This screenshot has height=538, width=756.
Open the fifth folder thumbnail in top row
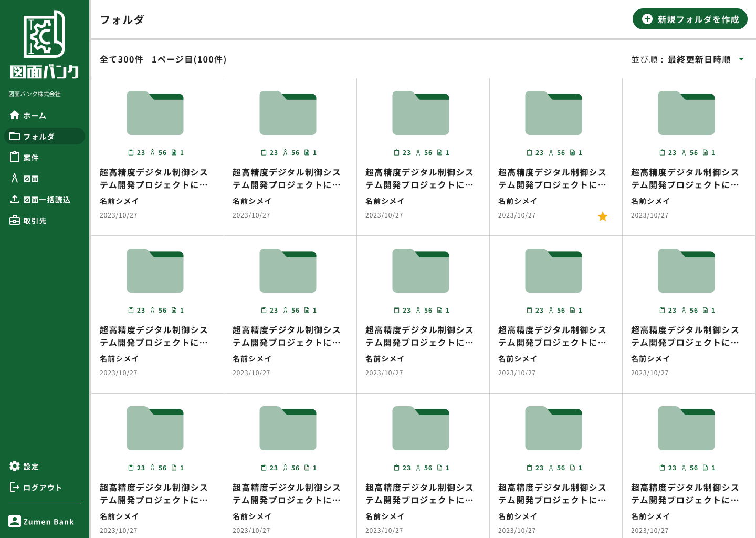tap(686, 113)
